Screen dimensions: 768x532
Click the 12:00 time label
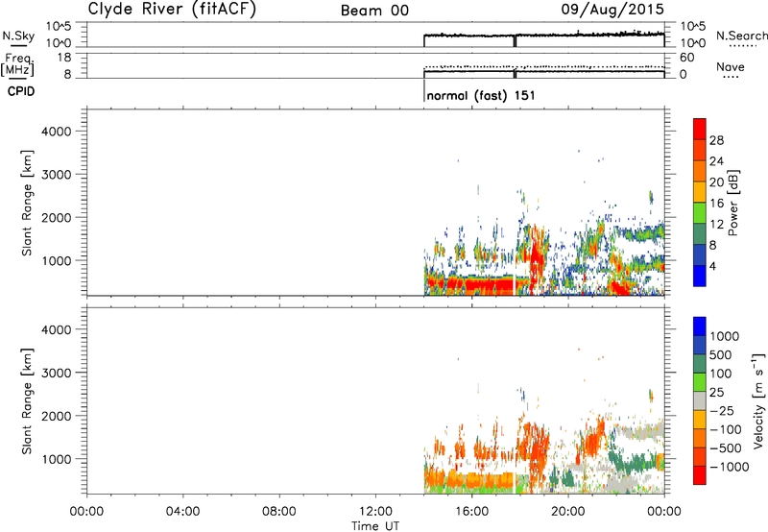point(375,512)
